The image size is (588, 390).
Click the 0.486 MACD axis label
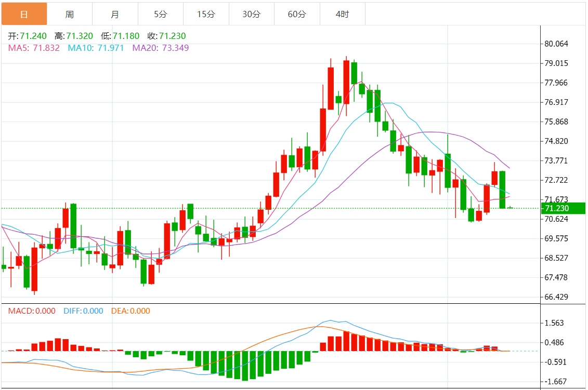tap(554, 342)
